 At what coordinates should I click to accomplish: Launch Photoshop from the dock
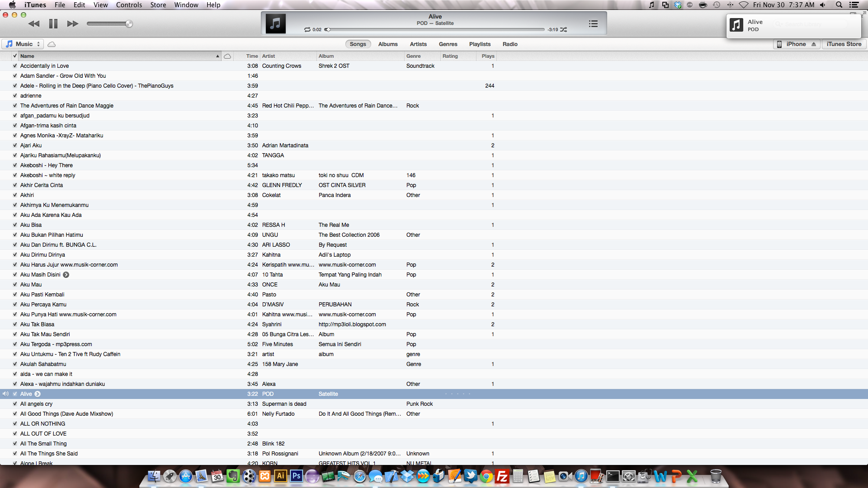[x=296, y=476]
